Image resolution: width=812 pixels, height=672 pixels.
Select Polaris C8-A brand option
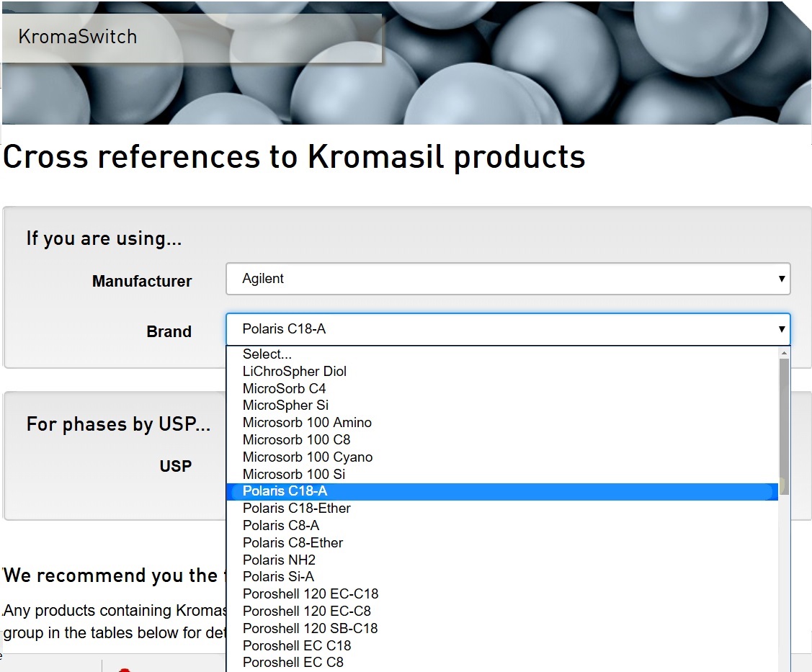tap(502, 526)
